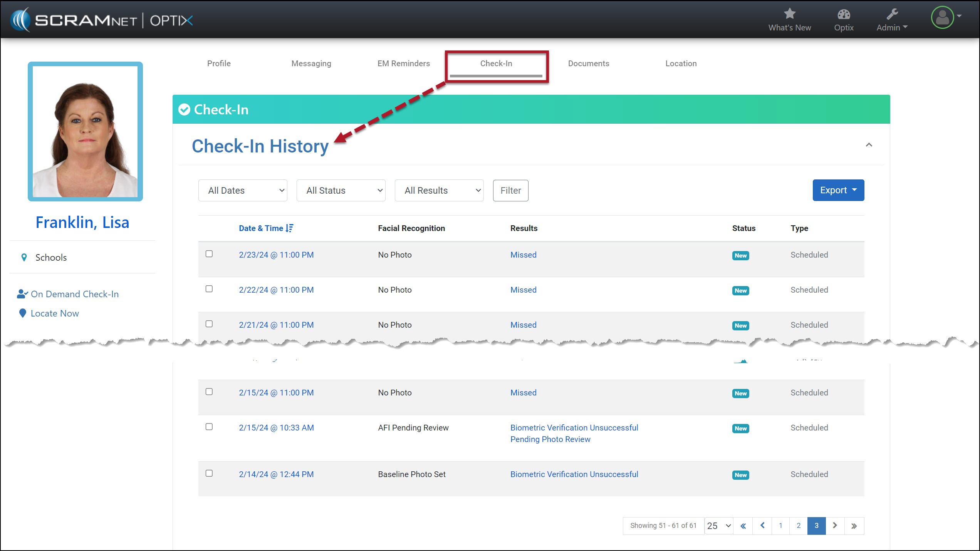Expand the All Results filter dropdown

(x=439, y=191)
